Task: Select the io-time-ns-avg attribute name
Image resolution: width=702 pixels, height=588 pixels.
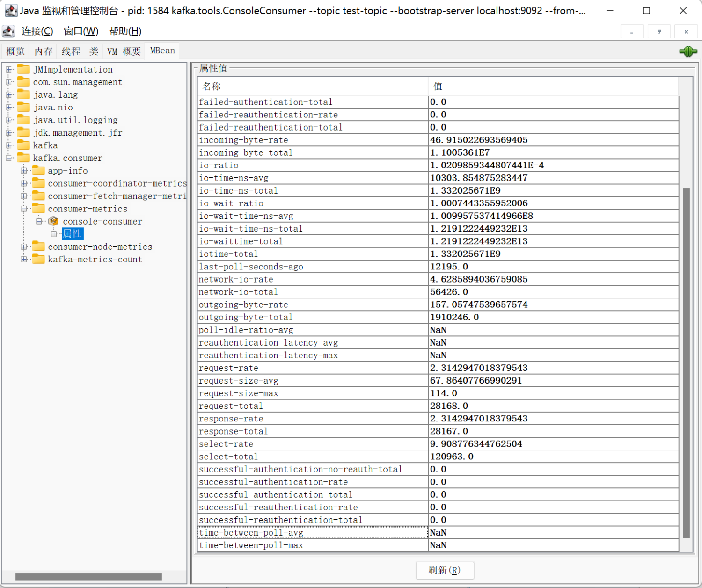Action: (x=234, y=178)
